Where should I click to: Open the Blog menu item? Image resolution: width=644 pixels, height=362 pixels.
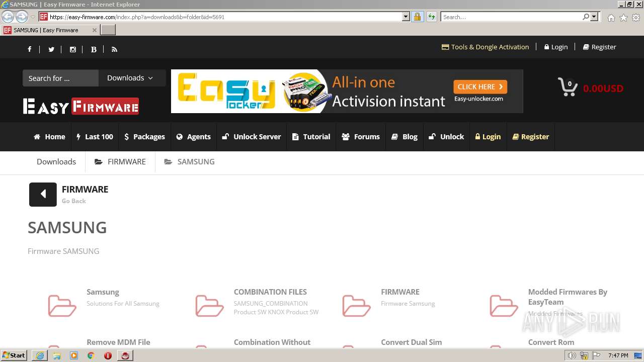coord(405,137)
